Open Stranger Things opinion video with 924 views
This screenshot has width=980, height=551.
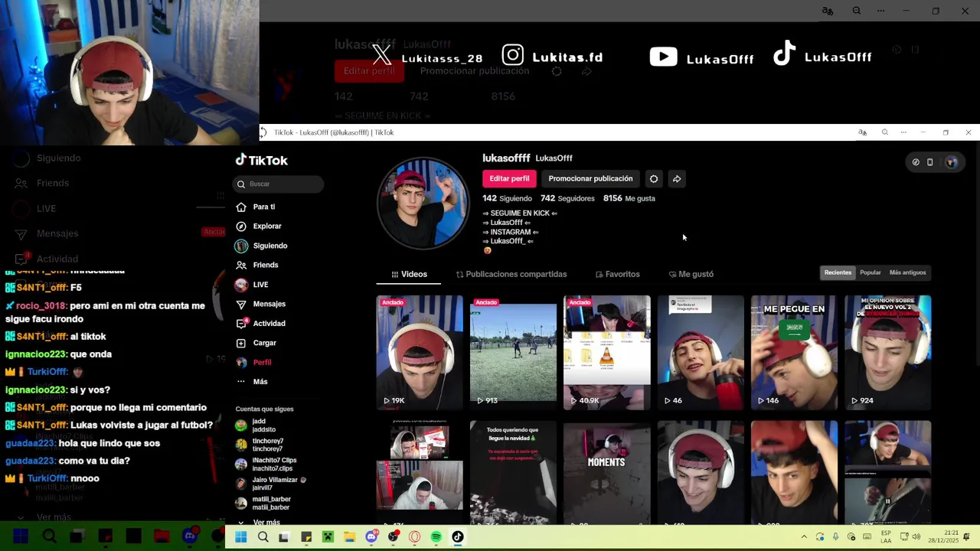point(888,353)
